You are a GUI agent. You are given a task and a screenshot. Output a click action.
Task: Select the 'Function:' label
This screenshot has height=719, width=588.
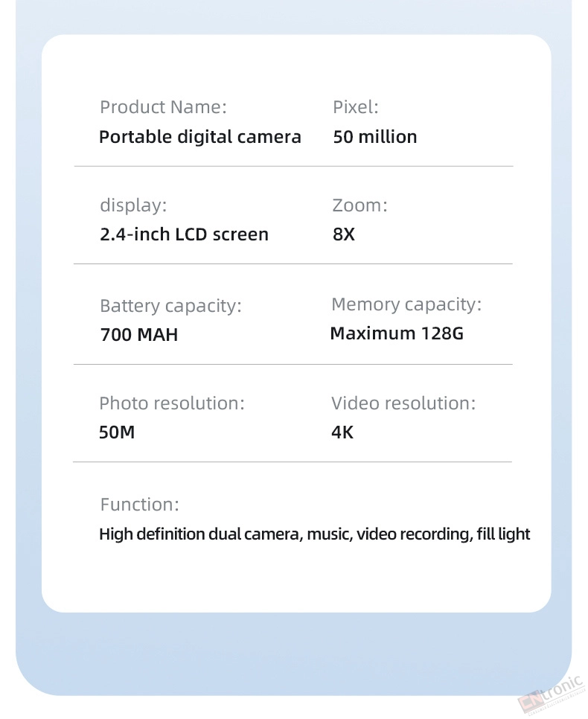(x=139, y=505)
